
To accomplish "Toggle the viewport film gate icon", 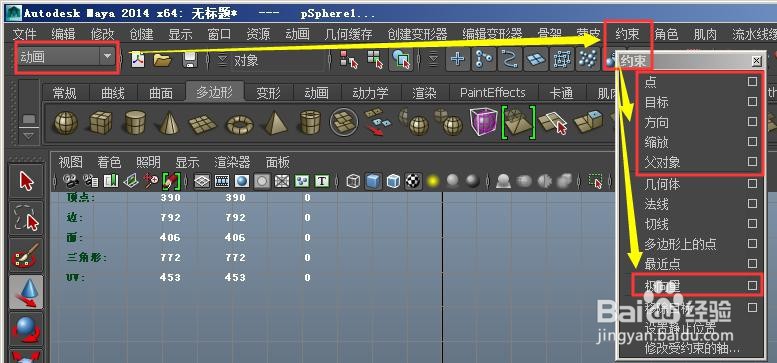I will tap(222, 181).
